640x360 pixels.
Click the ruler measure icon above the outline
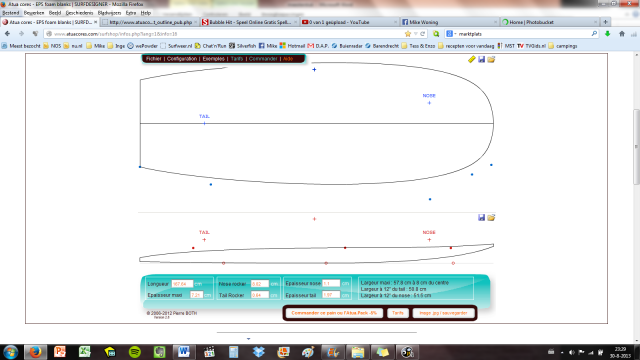click(x=471, y=60)
